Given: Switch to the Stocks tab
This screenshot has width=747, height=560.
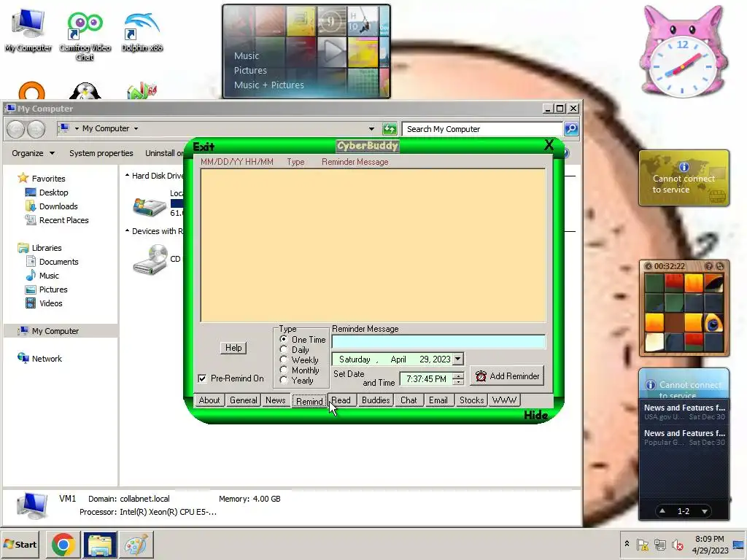Looking at the screenshot, I should click(471, 400).
